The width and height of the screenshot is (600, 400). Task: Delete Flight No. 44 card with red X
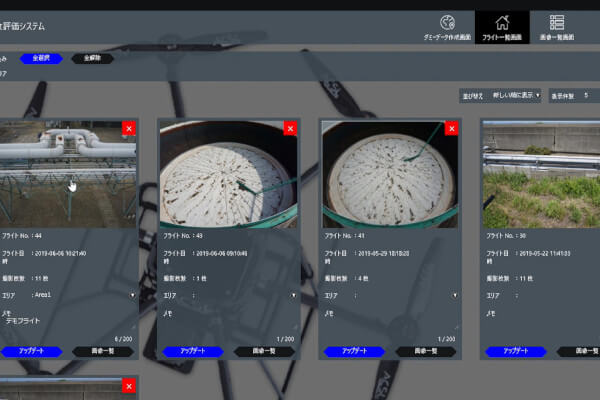(128, 128)
